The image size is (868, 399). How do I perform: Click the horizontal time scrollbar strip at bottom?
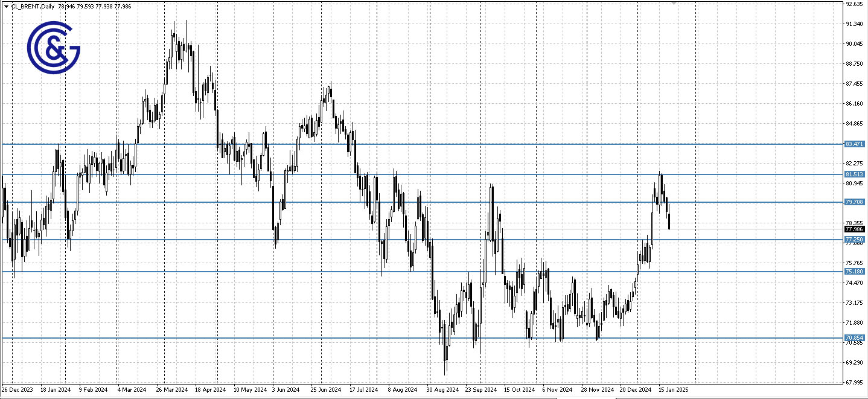tap(423, 397)
